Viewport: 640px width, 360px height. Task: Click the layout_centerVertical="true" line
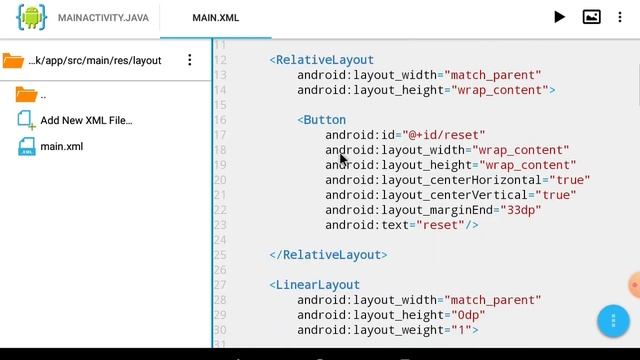(x=451, y=195)
